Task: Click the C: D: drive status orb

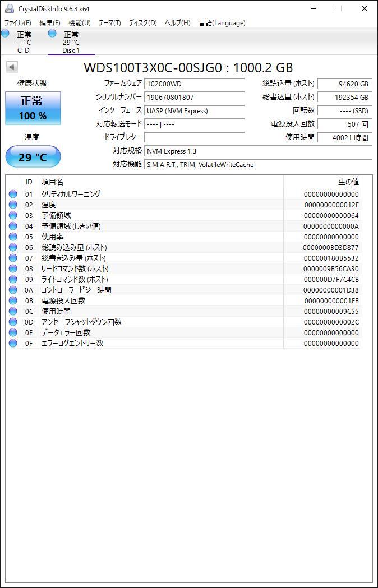Action: pos(6,34)
